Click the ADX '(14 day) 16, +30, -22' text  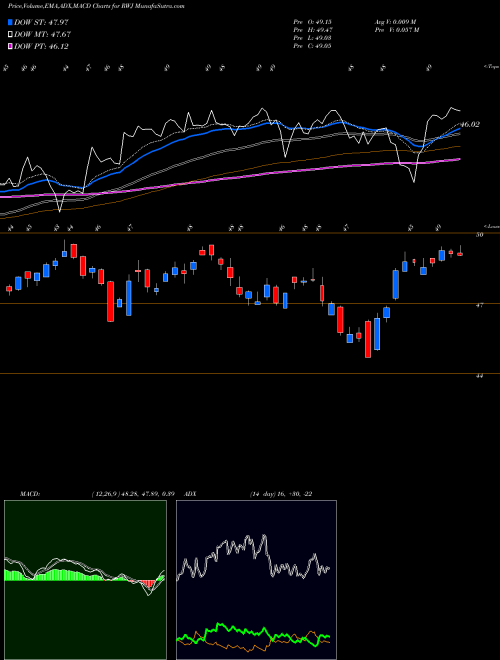pos(280,494)
